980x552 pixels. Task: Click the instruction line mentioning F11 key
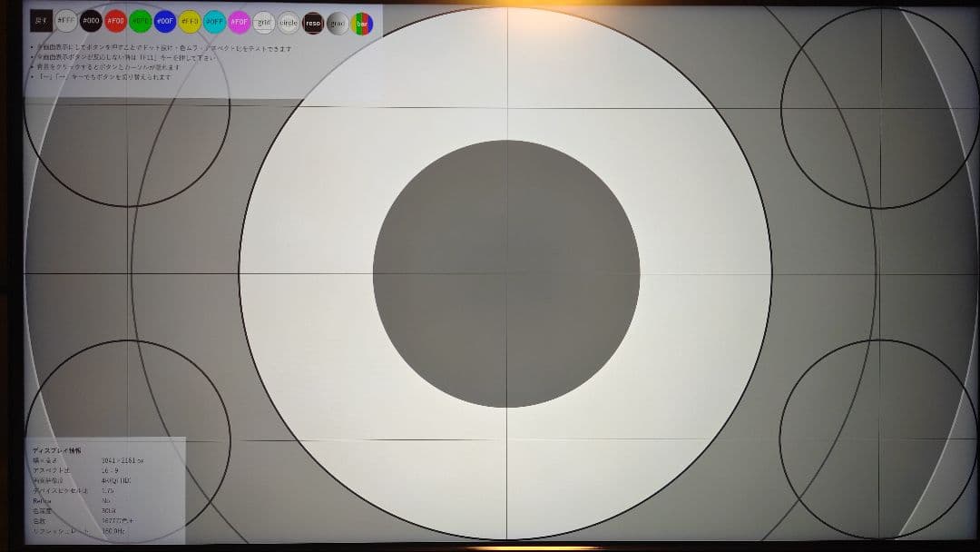125,57
